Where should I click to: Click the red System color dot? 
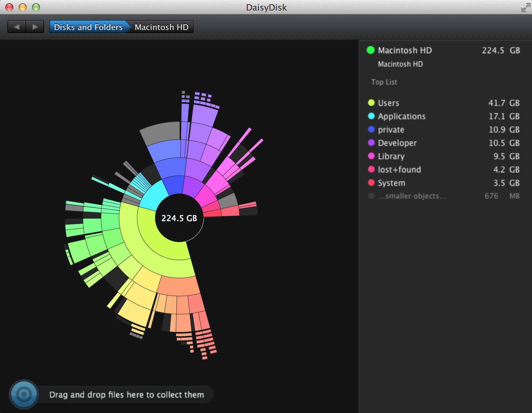tap(371, 183)
